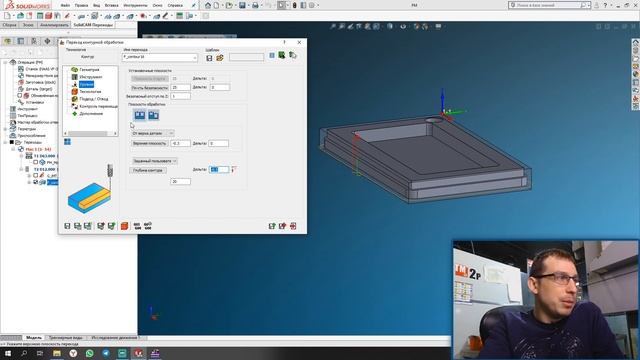Open the Справка menu
This screenshot has height=360, width=640.
point(175,5)
